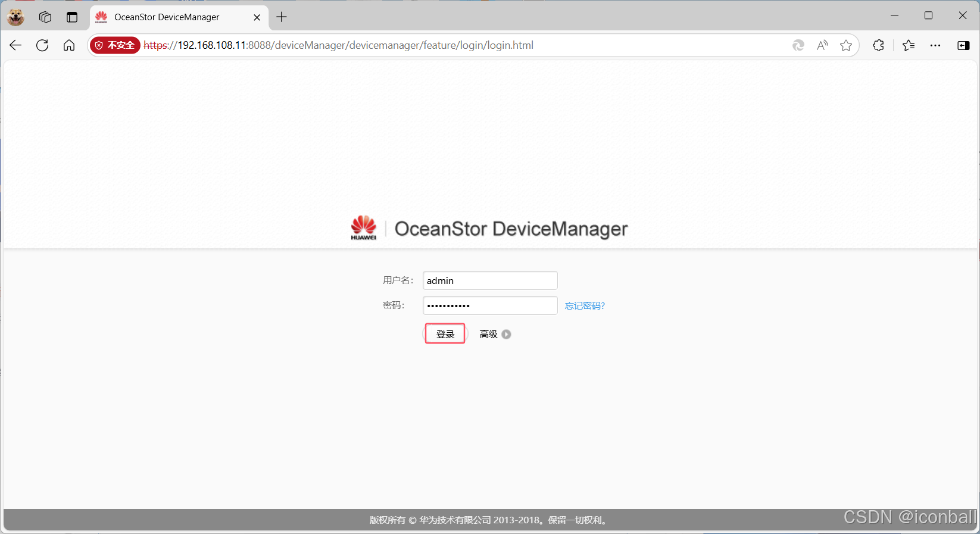
Task: Click the translate icon in address bar
Action: [x=798, y=45]
